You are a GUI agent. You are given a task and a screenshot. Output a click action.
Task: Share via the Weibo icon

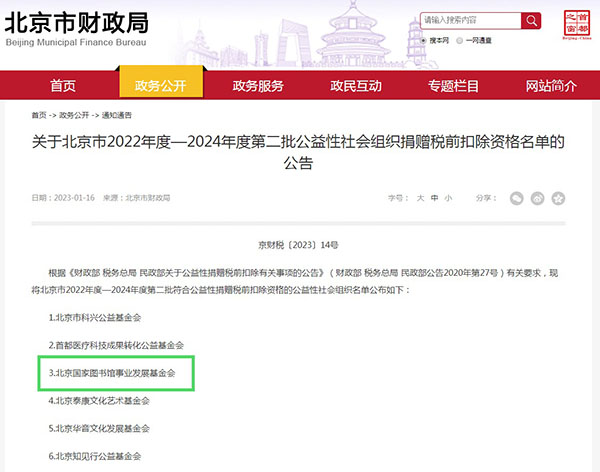click(538, 198)
